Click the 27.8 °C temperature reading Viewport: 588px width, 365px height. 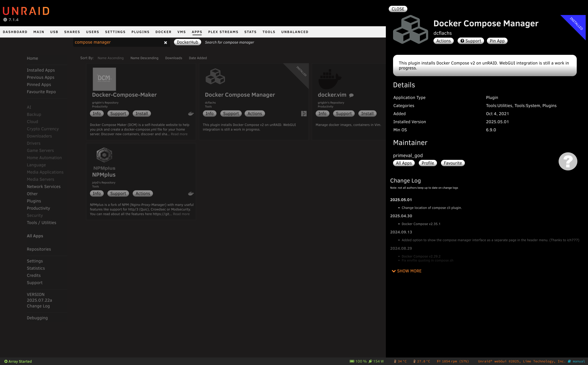[x=422, y=361]
